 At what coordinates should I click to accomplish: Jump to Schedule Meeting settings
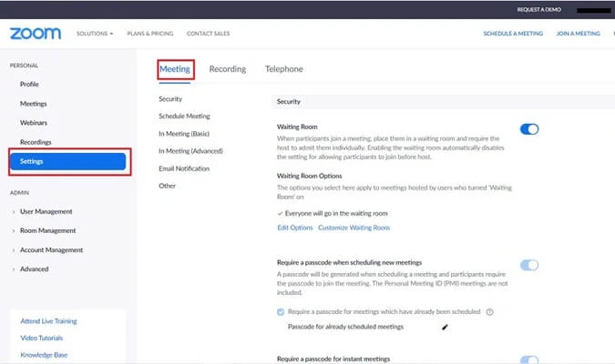coord(184,116)
